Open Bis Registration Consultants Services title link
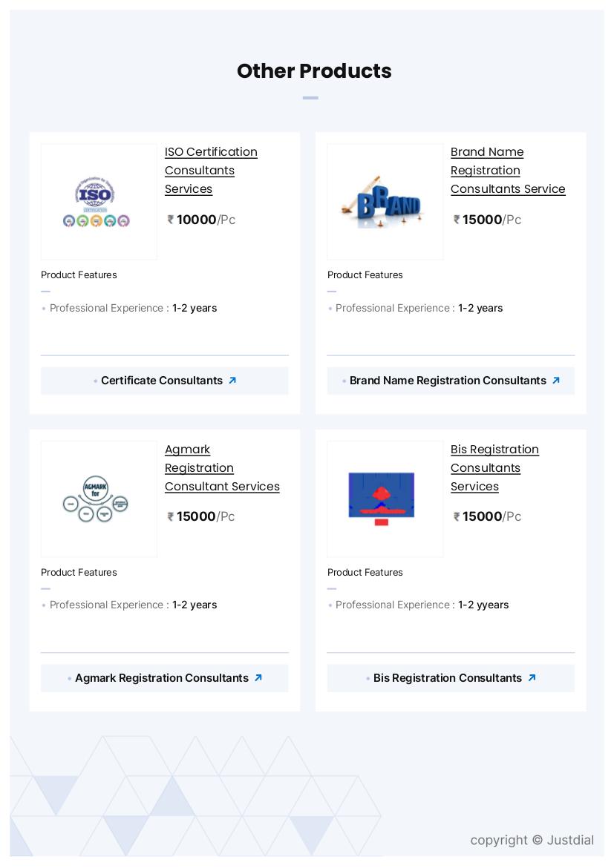This screenshot has height=868, width=614. 494,468
